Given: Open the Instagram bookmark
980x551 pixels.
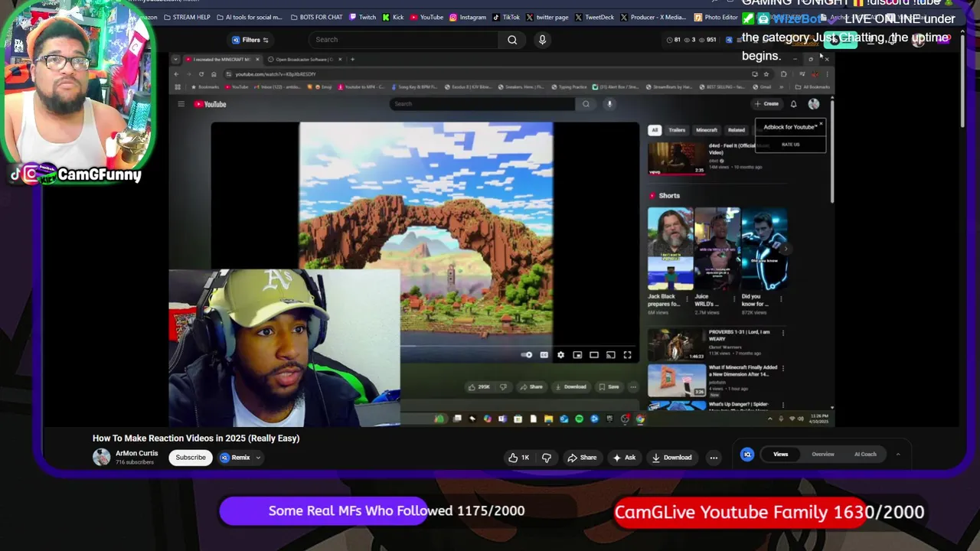Looking at the screenshot, I should coord(468,17).
